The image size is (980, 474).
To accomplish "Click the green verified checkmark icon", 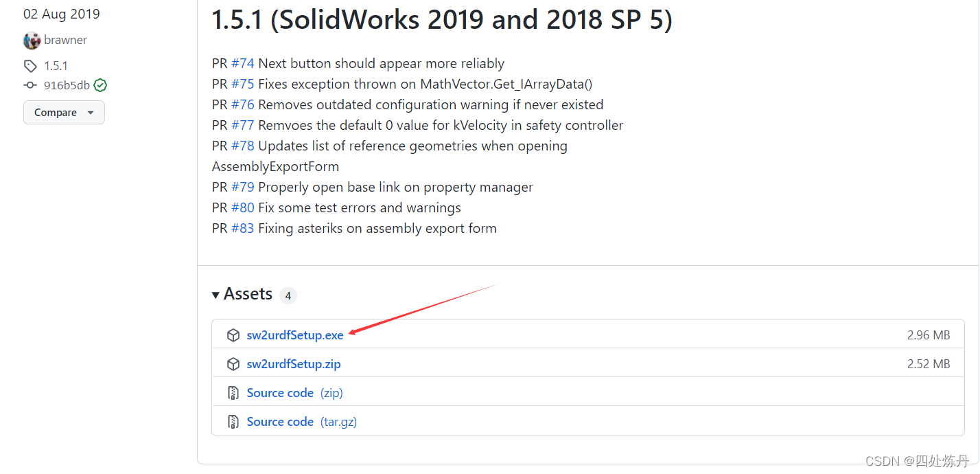I will pos(100,85).
